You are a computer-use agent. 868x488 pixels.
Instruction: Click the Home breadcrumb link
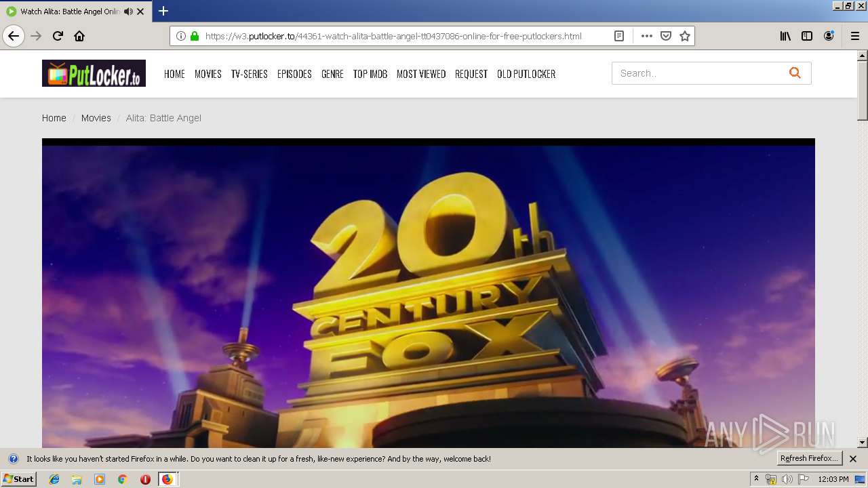[54, 118]
